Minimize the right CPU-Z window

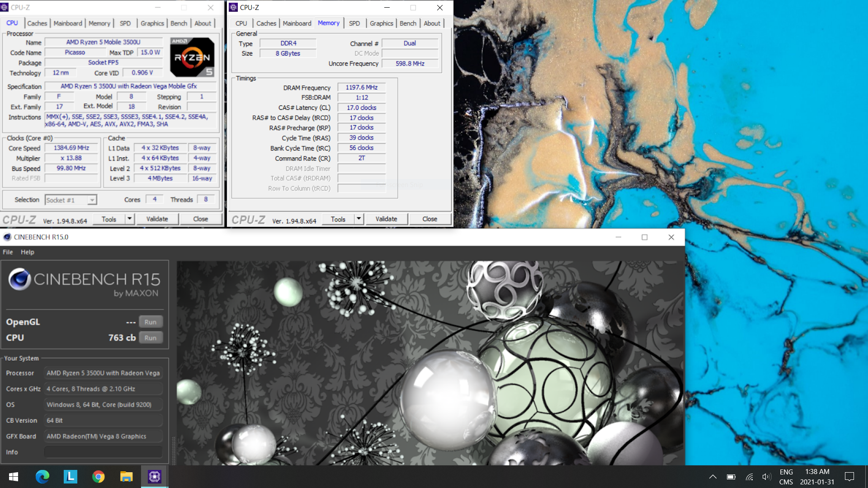tap(387, 7)
